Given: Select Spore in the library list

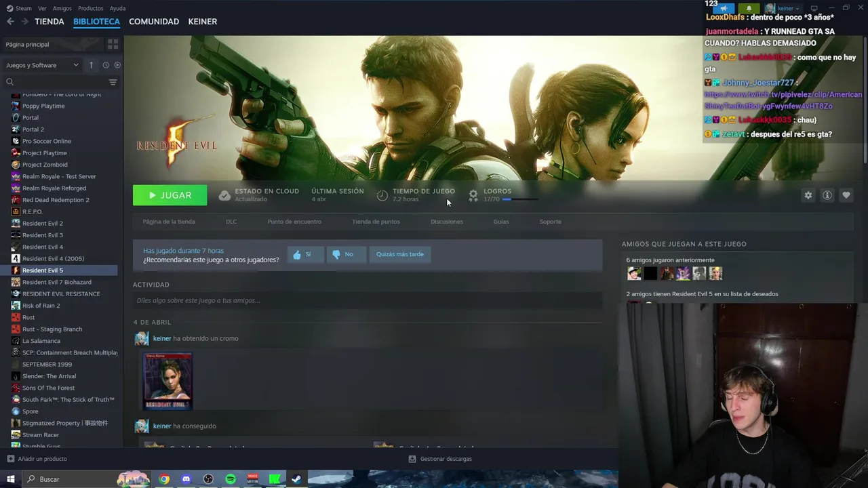Looking at the screenshot, I should coord(30,411).
